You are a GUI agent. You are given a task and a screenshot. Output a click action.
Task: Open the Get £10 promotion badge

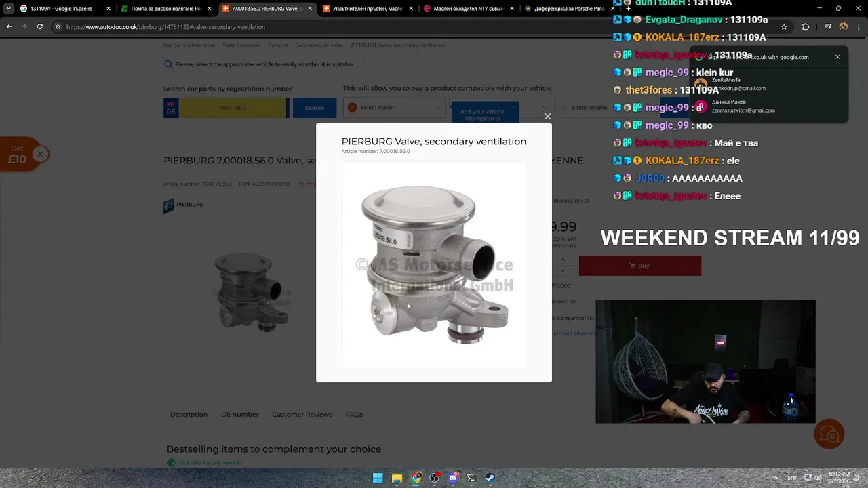coord(17,155)
